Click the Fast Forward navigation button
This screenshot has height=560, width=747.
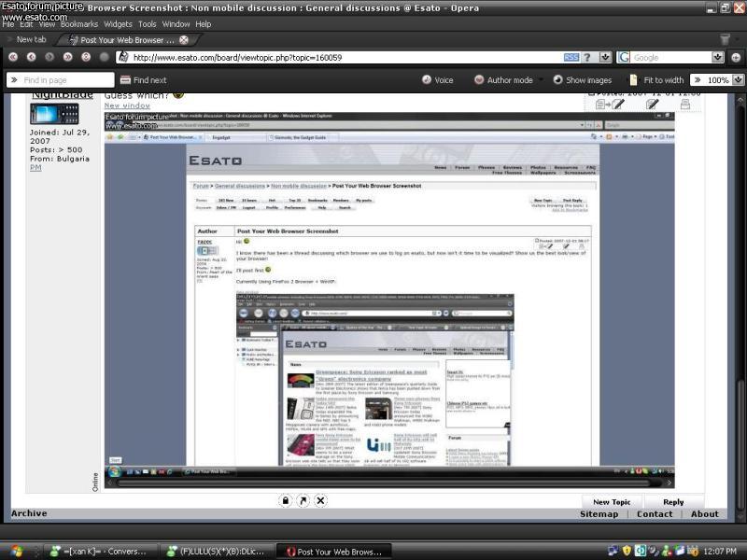pyautogui.click(x=67, y=57)
